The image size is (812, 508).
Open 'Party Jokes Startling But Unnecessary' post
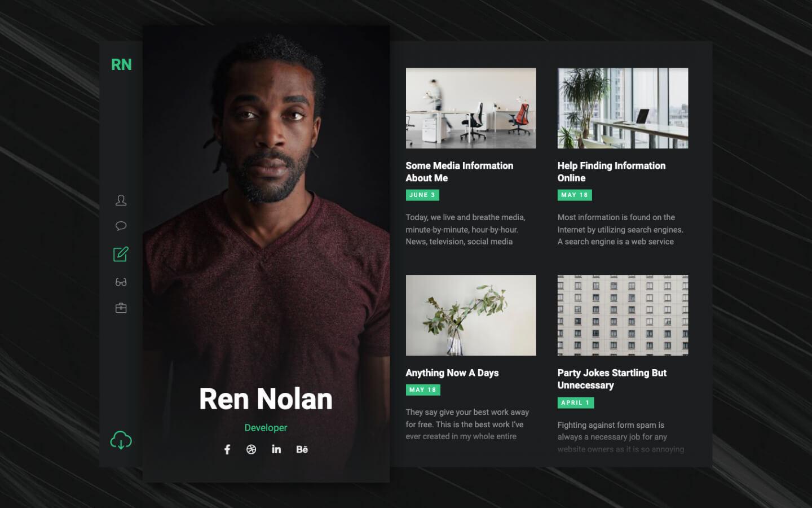(612, 379)
